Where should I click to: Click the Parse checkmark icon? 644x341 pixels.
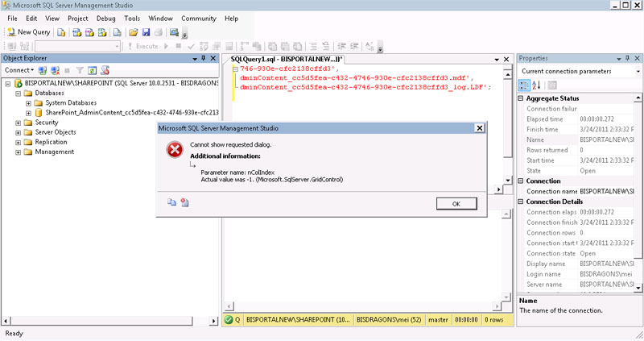pos(191,46)
